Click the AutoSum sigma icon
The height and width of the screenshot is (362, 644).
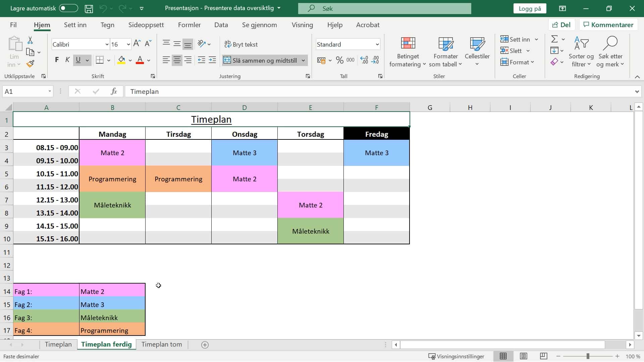pyautogui.click(x=554, y=39)
